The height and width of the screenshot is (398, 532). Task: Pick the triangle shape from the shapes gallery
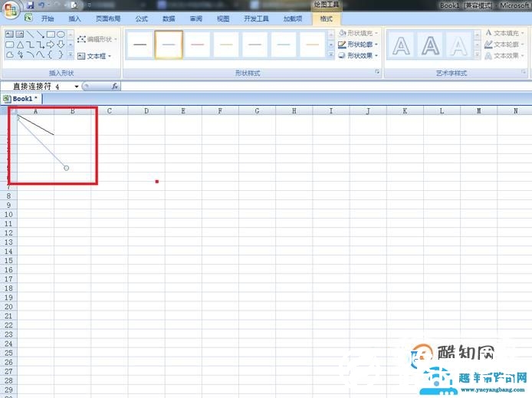20,44
